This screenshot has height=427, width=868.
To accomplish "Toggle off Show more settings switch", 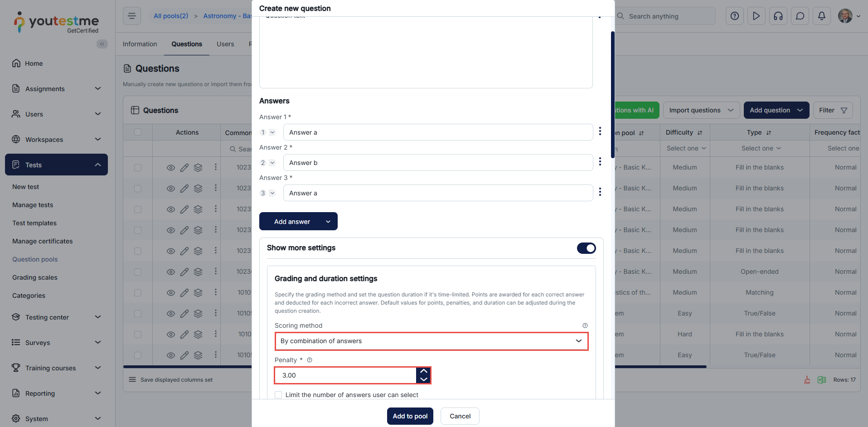I will [x=586, y=248].
